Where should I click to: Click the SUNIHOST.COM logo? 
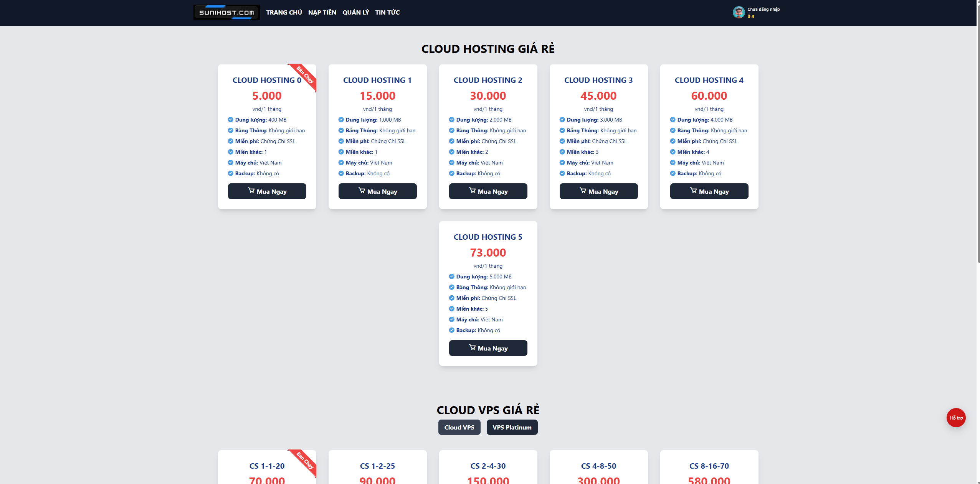coord(226,12)
